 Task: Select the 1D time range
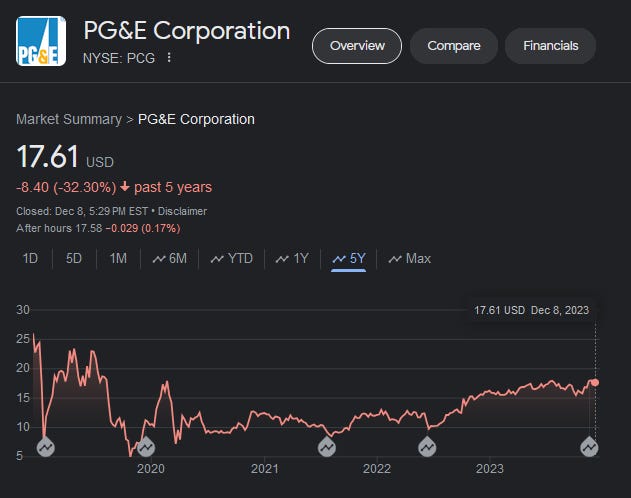click(x=30, y=259)
